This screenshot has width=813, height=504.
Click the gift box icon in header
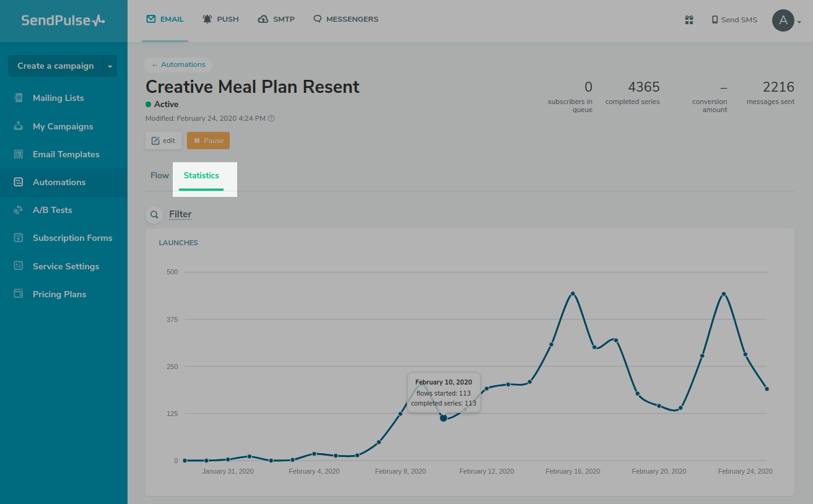[x=689, y=20]
